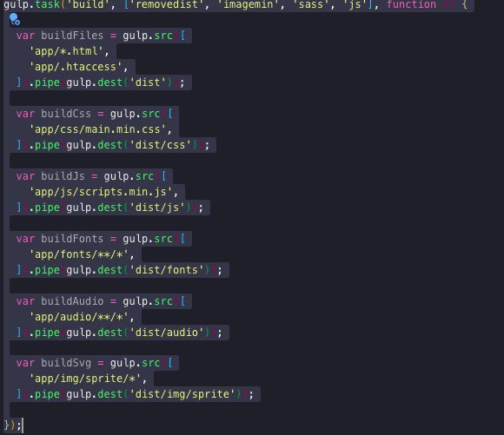The image size is (504, 435).
Task: Click the 'app/img/sprite/*' glob string
Action: (x=85, y=379)
